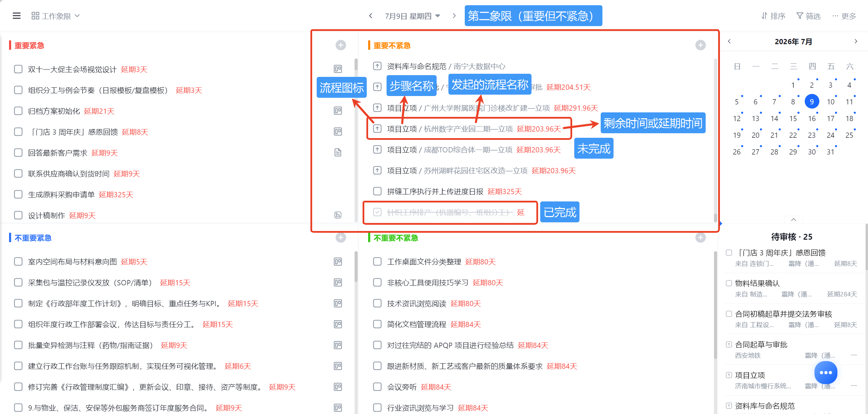The width and height of the screenshot is (868, 414).
Task: Check 拼缝工序执行并上传进度日报 task
Action: (x=377, y=191)
